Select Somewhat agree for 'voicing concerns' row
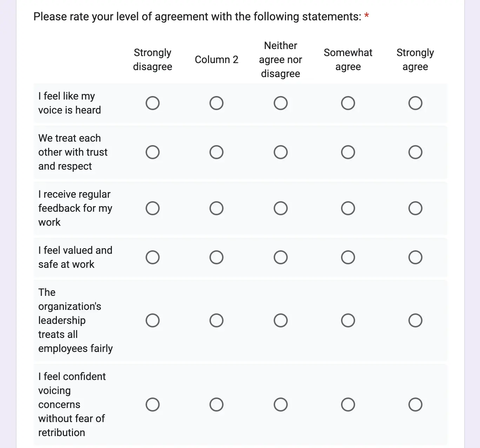 (348, 405)
